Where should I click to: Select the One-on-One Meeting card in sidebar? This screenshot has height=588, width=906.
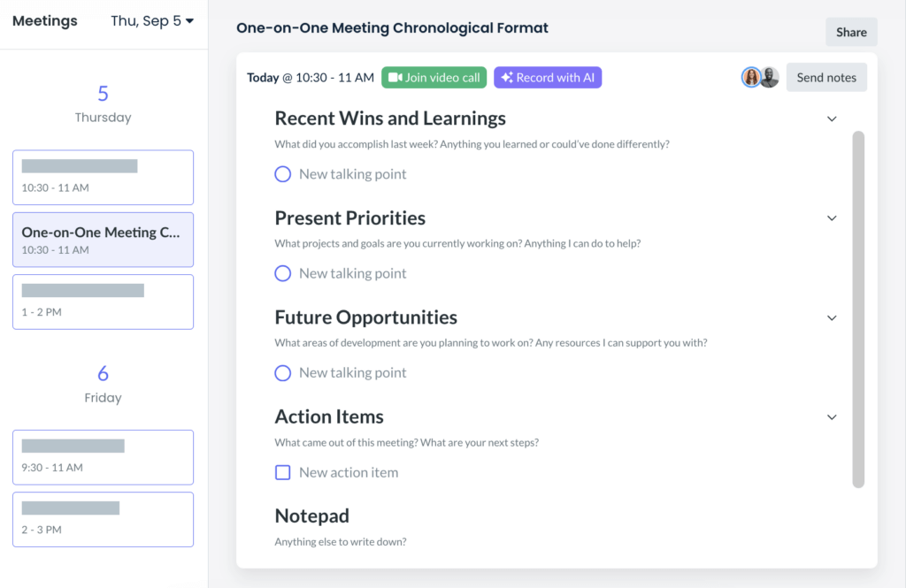[x=103, y=240]
